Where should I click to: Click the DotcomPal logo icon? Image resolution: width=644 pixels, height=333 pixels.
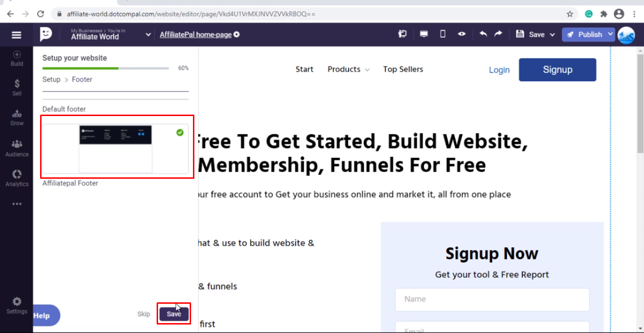(x=46, y=34)
